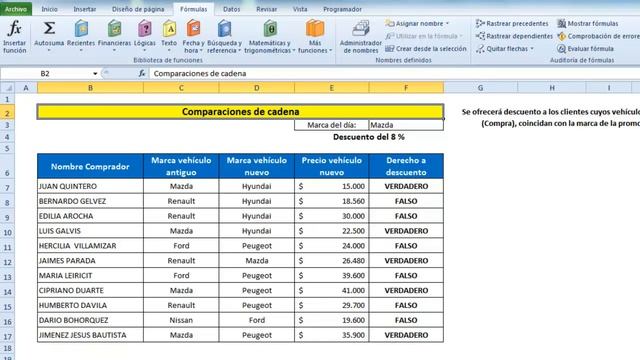Screen dimensions: 640x360
Task: Select the JUAN QUINTERO cell
Action: (x=90, y=186)
